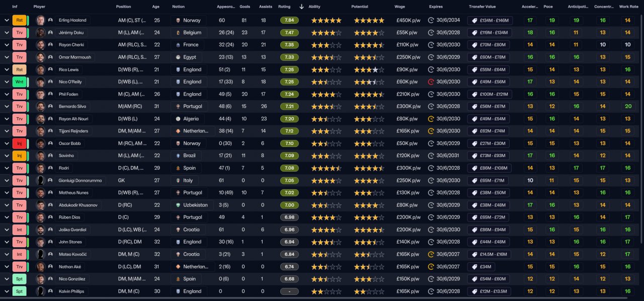The width and height of the screenshot is (644, 301).
Task: Expand Rúben Dias's row chevron
Action: [x=7, y=217]
